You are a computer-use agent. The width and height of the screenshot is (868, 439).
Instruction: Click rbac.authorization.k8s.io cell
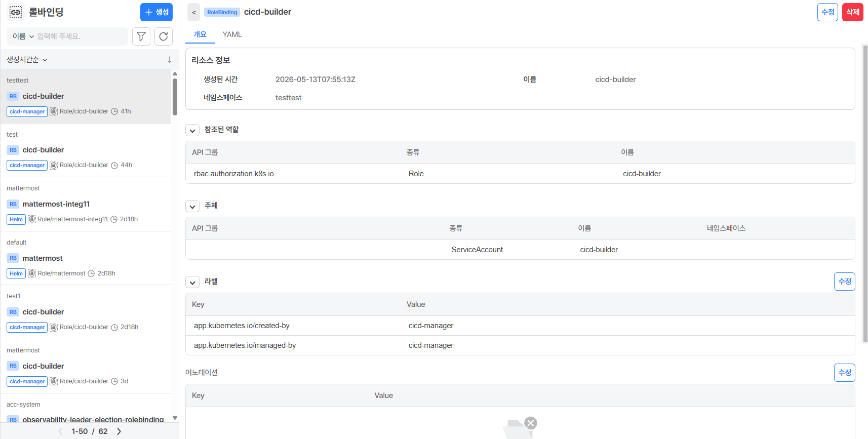pyautogui.click(x=234, y=174)
